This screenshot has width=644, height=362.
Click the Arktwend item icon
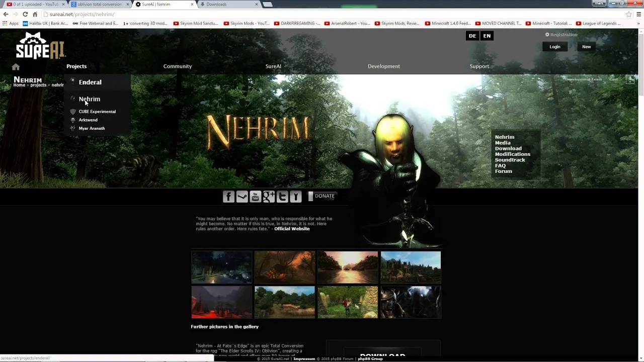pyautogui.click(x=73, y=120)
